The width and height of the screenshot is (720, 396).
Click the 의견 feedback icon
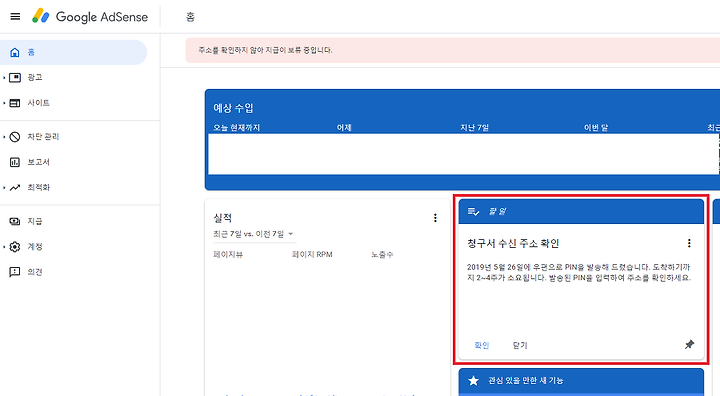coord(15,272)
